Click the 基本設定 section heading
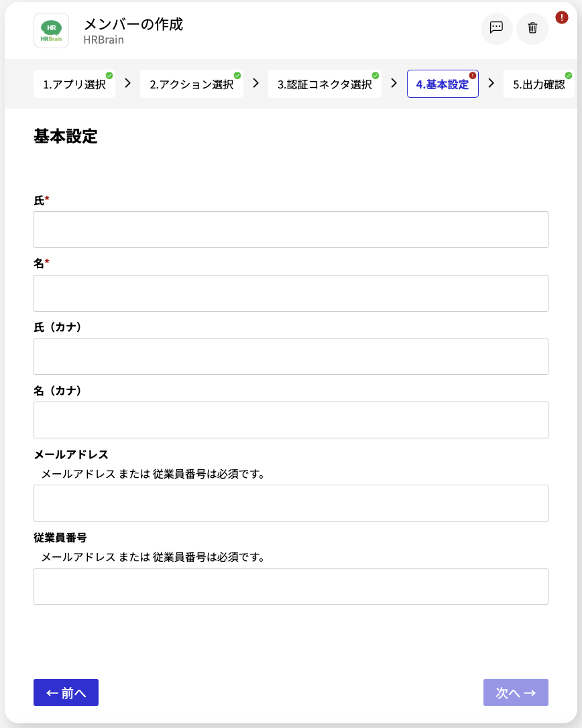 66,137
